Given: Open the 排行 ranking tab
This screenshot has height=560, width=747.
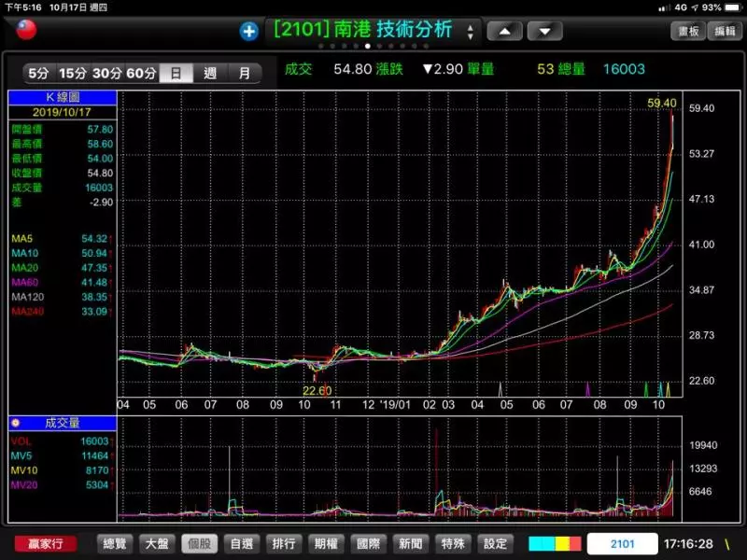Looking at the screenshot, I should (284, 543).
